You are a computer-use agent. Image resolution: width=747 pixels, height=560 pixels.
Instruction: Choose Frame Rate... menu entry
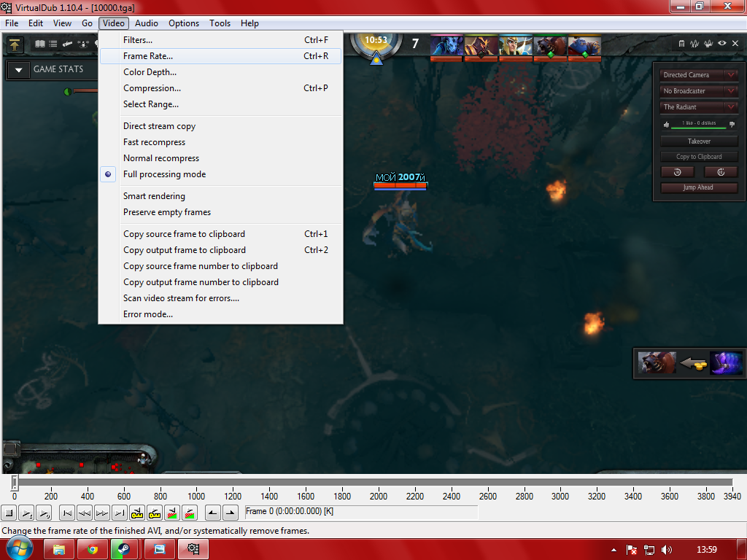(x=221, y=56)
